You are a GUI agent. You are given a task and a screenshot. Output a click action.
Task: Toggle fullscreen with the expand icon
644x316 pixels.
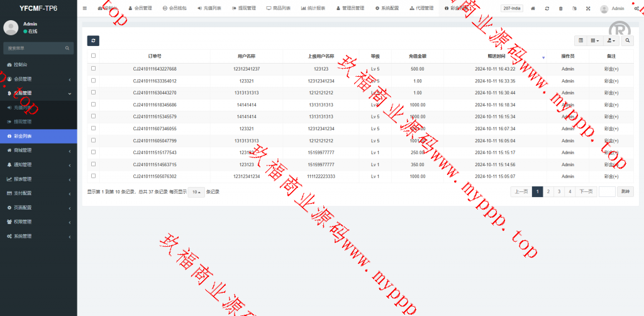[x=588, y=8]
